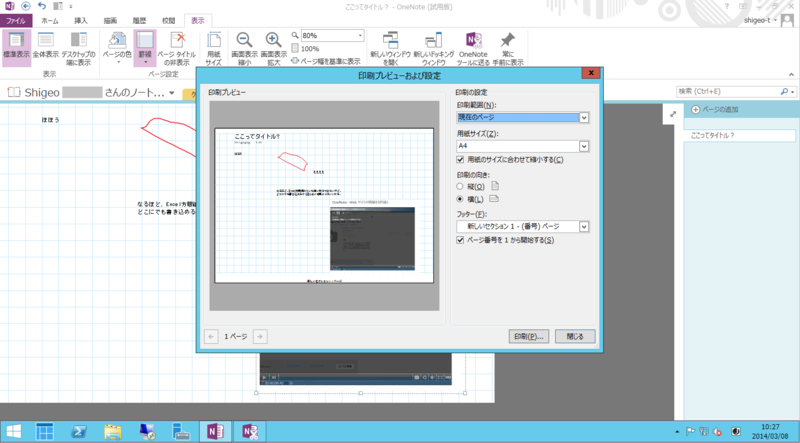
Task: Open the File (ファイル) tab
Action: coord(16,21)
